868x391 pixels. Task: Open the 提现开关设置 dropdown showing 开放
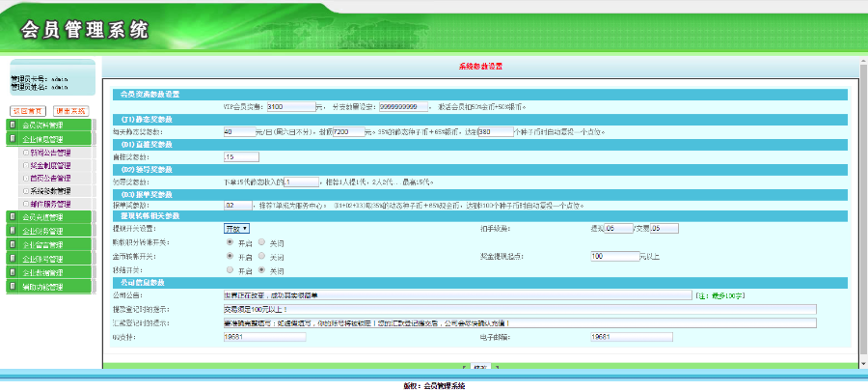[236, 228]
